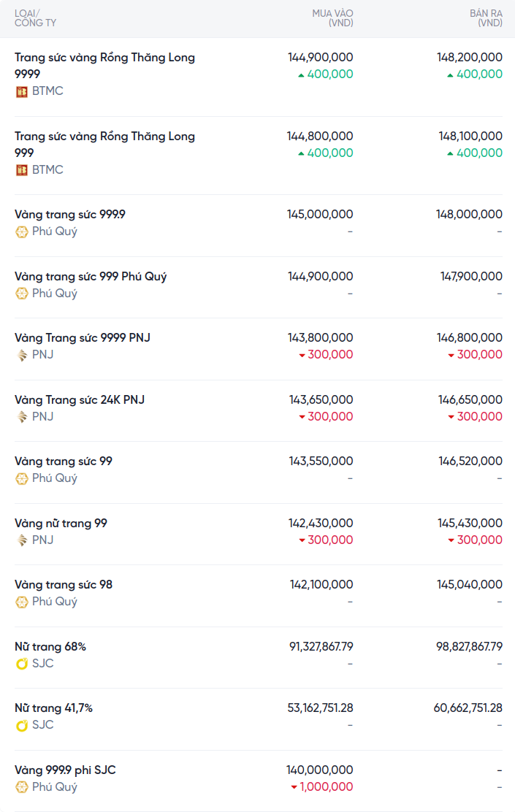Click PNJ logo under Vàng Trang sức 24K PNJ
Viewport: 515px width, 812px height.
pyautogui.click(x=22, y=417)
